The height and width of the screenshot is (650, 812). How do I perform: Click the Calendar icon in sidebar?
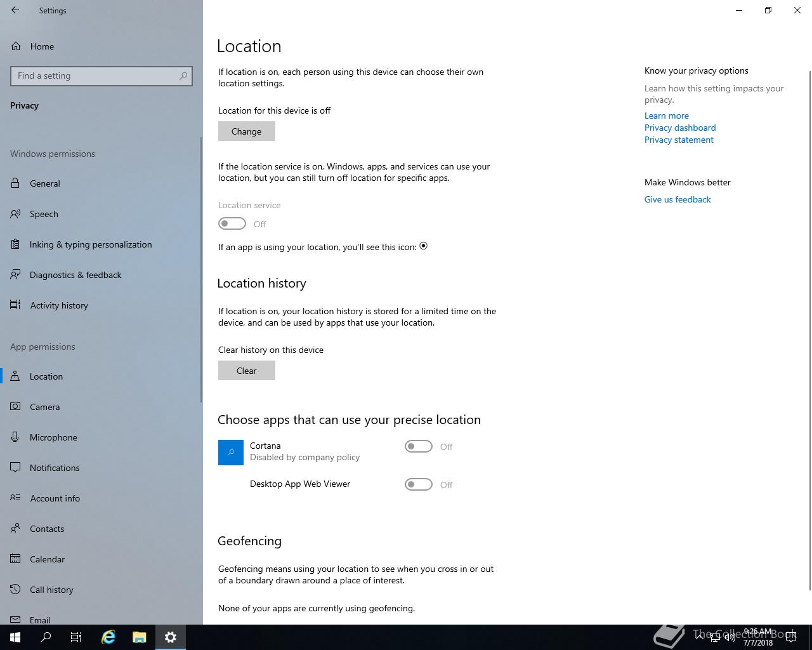[15, 559]
